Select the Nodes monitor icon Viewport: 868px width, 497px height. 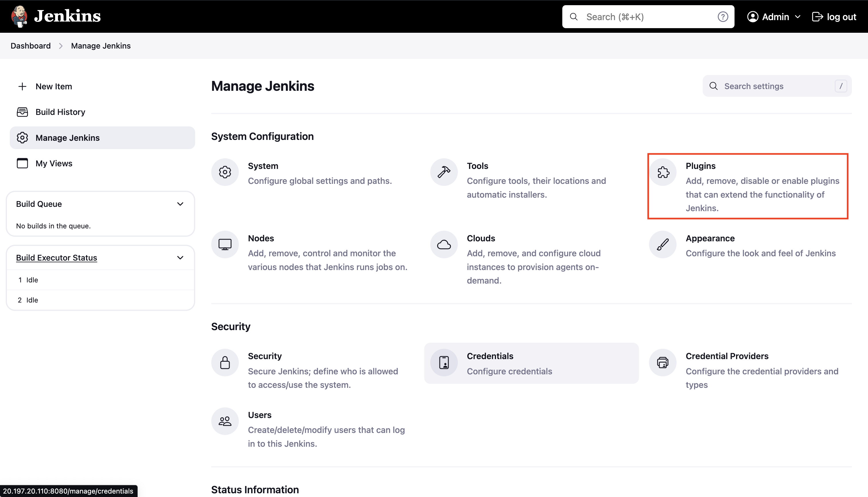225,244
